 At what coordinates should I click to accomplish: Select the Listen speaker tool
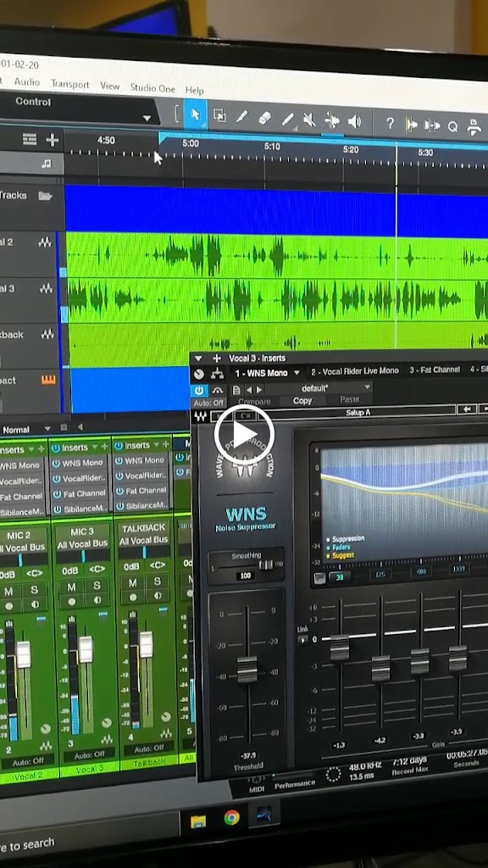pos(355,122)
